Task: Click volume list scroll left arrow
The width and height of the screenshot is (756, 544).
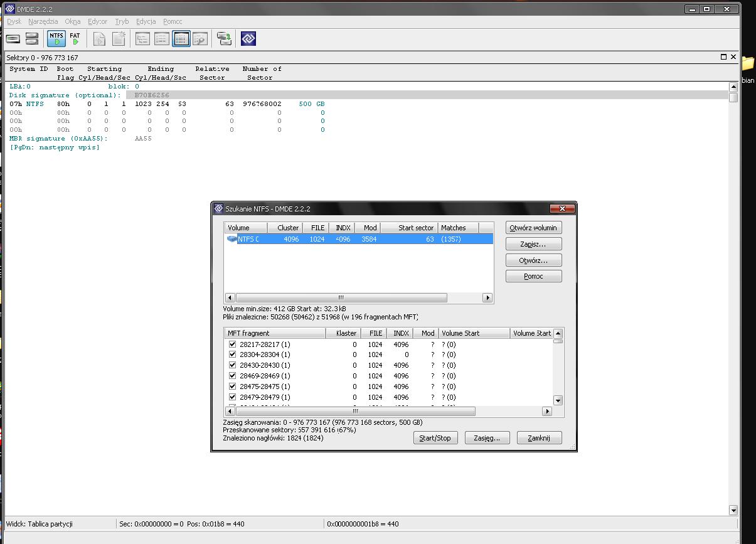Action: coord(230,297)
